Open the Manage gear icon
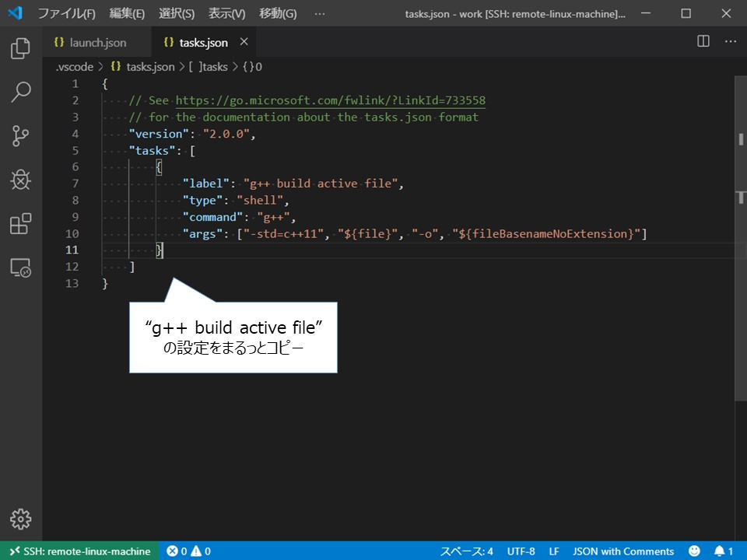 coord(20,519)
